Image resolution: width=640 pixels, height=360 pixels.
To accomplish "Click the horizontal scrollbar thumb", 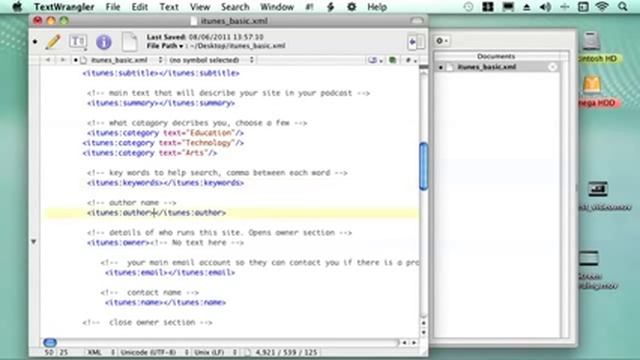I will tap(50, 342).
